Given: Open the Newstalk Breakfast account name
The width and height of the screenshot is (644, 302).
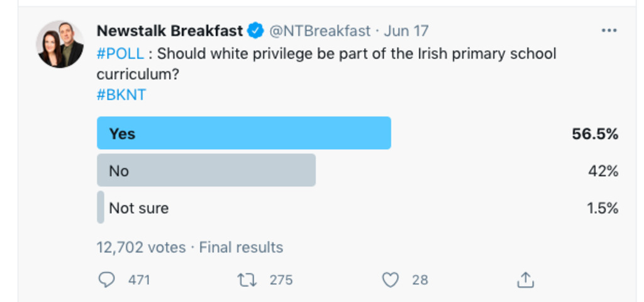Looking at the screenshot, I should pos(170,31).
